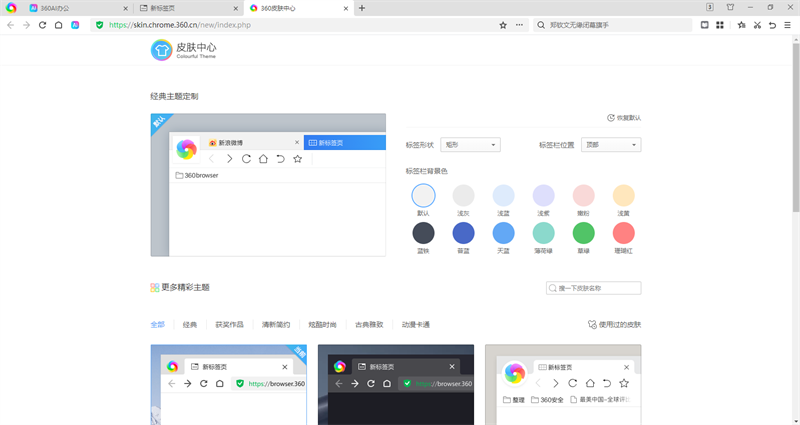Click the browser refresh button
The image size is (800, 425).
43,25
